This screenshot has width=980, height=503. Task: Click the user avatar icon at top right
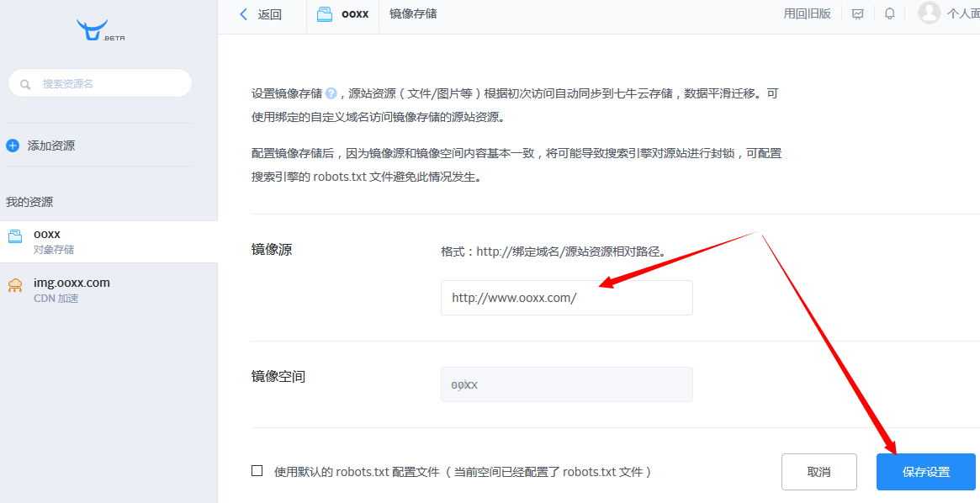point(930,13)
